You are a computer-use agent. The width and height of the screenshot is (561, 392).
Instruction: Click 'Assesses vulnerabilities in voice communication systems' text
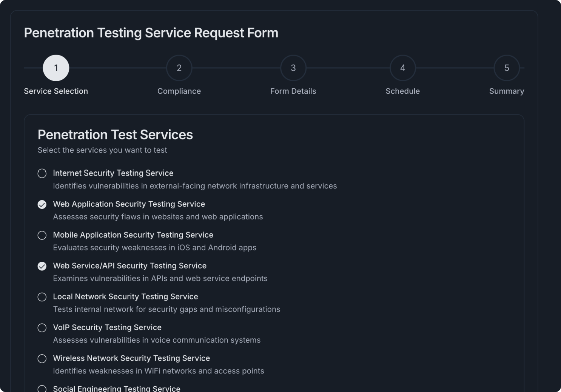157,340
